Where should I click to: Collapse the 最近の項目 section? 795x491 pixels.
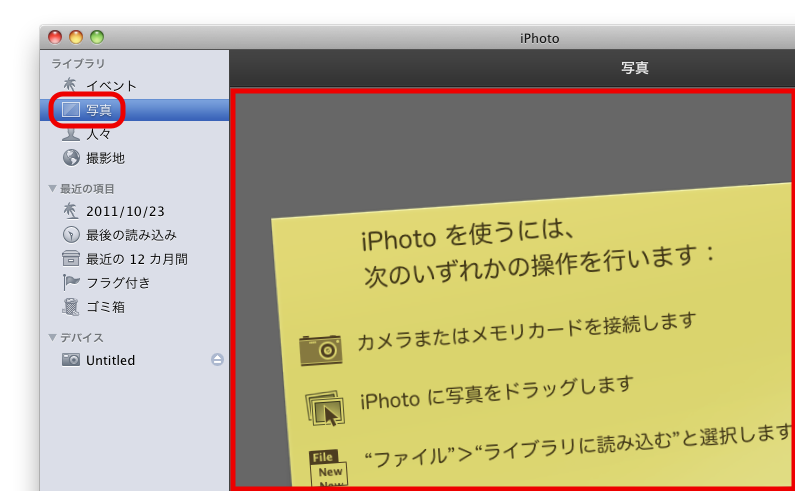[x=53, y=188]
